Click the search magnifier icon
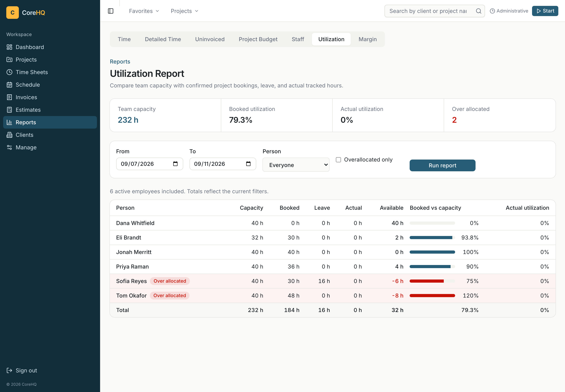Viewport: 565px width, 392px height. [x=478, y=11]
